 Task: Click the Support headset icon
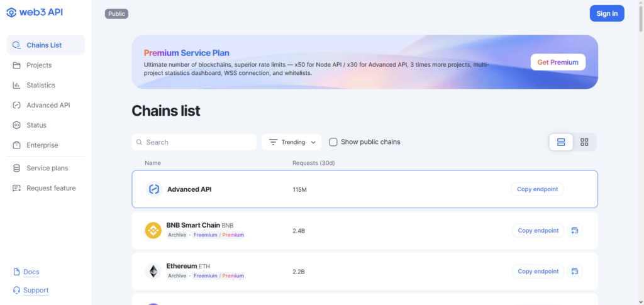coord(16,291)
